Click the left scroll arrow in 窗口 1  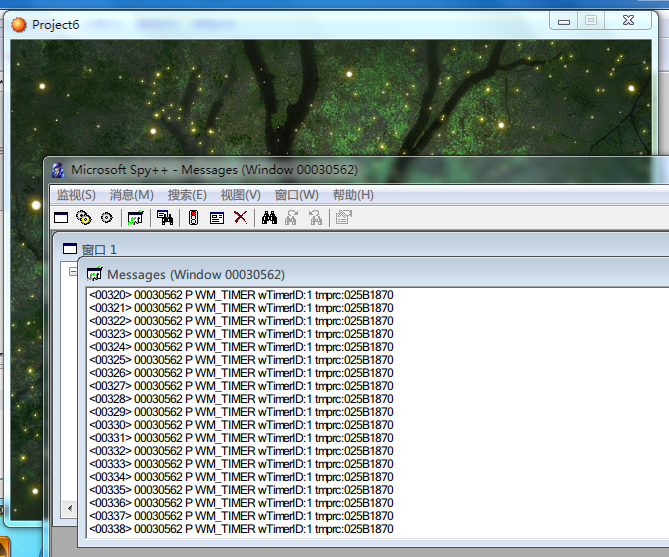pyautogui.click(x=70, y=508)
